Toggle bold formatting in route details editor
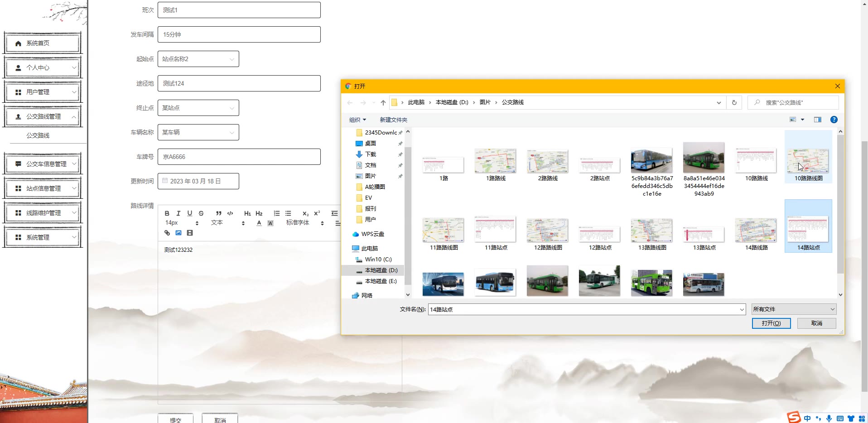The height and width of the screenshot is (423, 868). (x=167, y=213)
